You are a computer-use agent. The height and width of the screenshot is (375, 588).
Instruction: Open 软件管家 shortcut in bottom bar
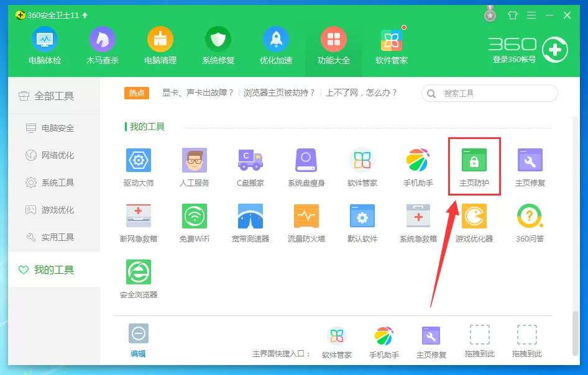pyautogui.click(x=337, y=342)
